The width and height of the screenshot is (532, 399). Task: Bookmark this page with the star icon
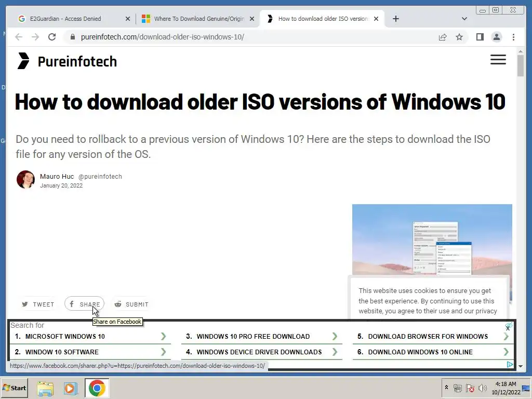point(459,37)
